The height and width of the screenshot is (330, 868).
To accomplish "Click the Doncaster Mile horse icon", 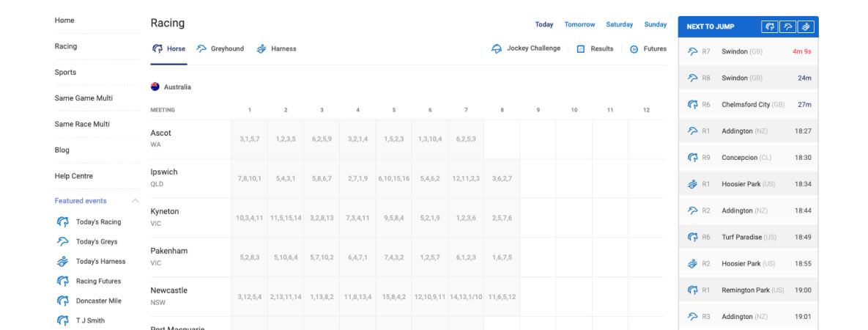I will 62,301.
